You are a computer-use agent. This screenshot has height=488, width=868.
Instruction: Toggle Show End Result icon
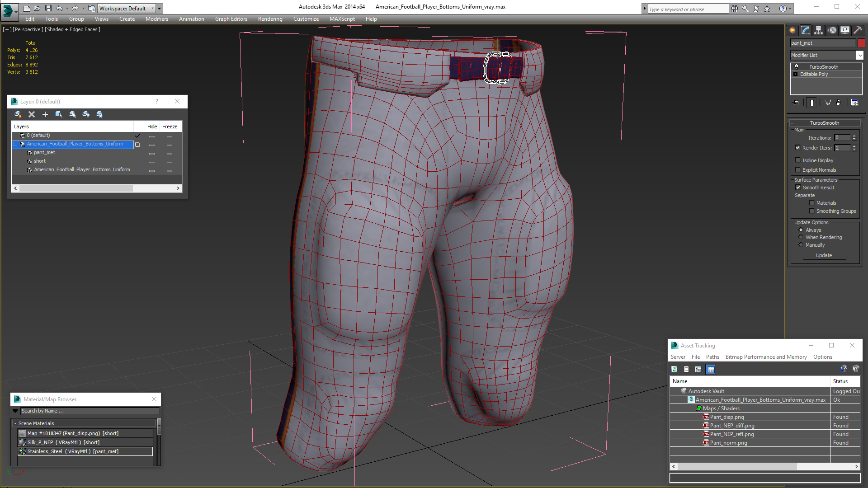pyautogui.click(x=812, y=103)
